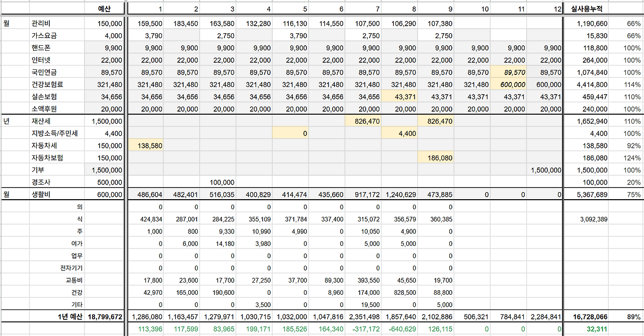Image resolution: width=644 pixels, height=336 pixels.
Task: Select the 여가 sub-row label
Action: (77, 243)
